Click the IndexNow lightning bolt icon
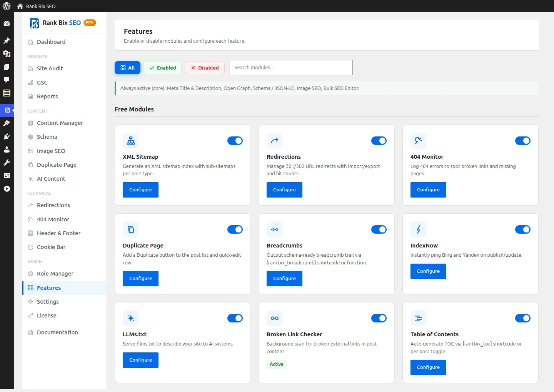 coord(419,229)
